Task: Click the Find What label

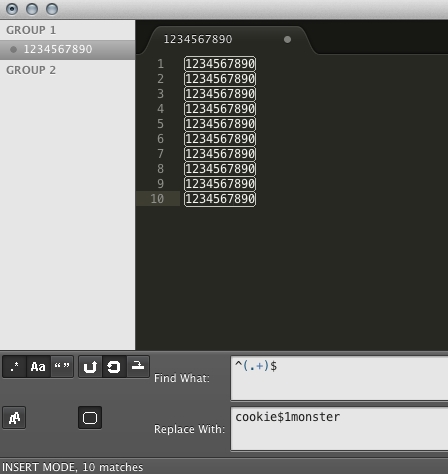Action: click(x=182, y=378)
